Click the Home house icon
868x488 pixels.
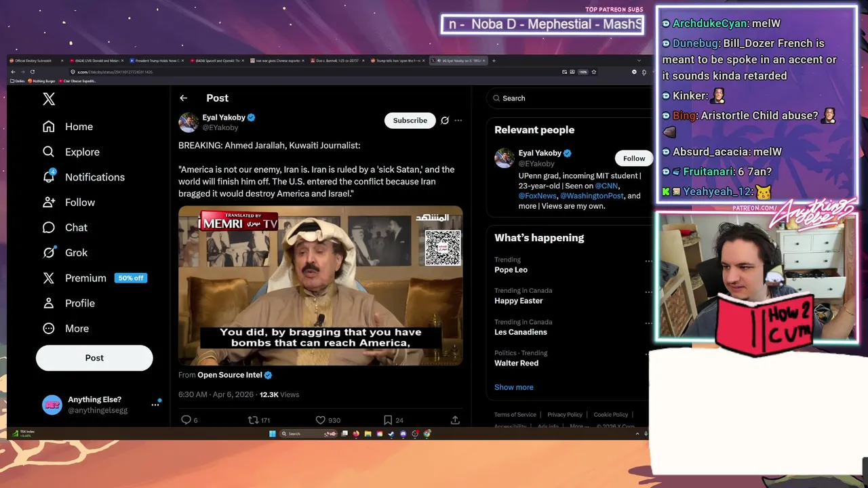(x=49, y=127)
